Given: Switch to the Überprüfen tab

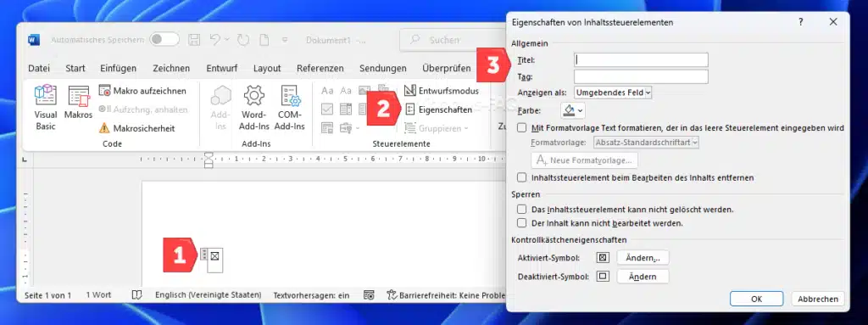Looking at the screenshot, I should pos(446,68).
